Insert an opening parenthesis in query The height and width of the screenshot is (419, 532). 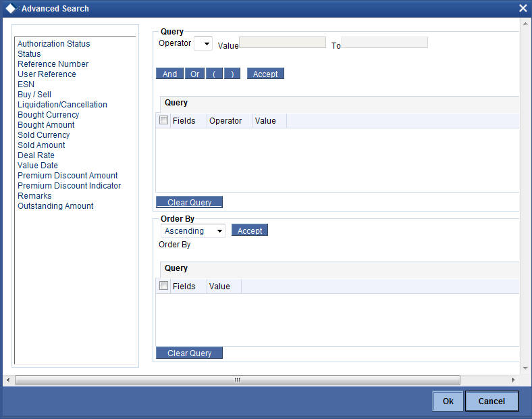click(x=215, y=74)
